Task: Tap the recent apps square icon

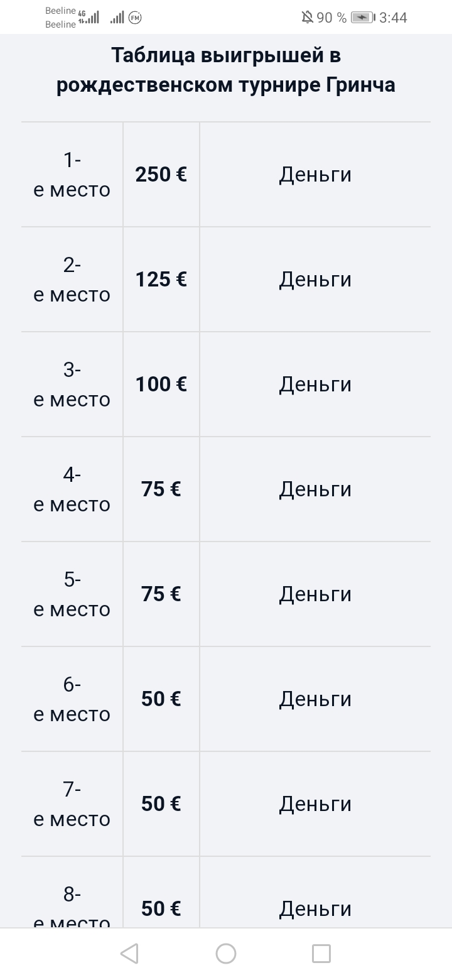Action: coord(321,954)
